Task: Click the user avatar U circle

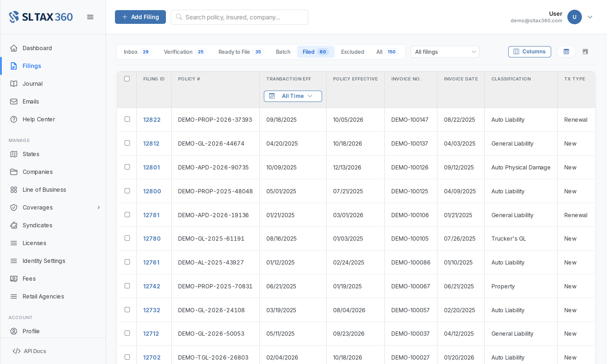Action: (x=575, y=17)
